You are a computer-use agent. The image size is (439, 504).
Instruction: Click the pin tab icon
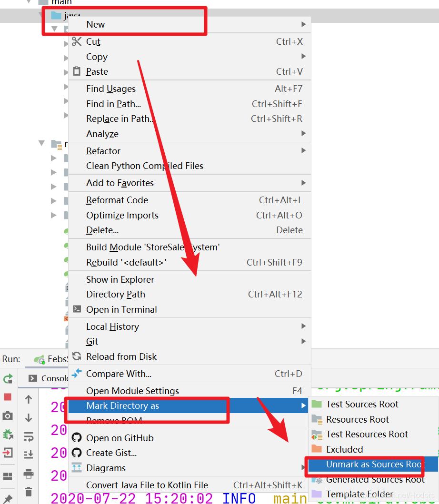coord(8,499)
